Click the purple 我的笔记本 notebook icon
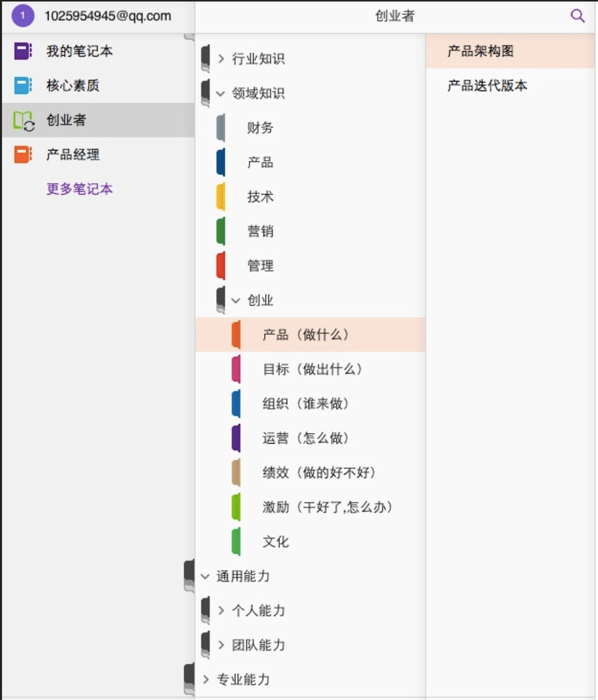Viewport: 598px width, 700px height. click(23, 51)
